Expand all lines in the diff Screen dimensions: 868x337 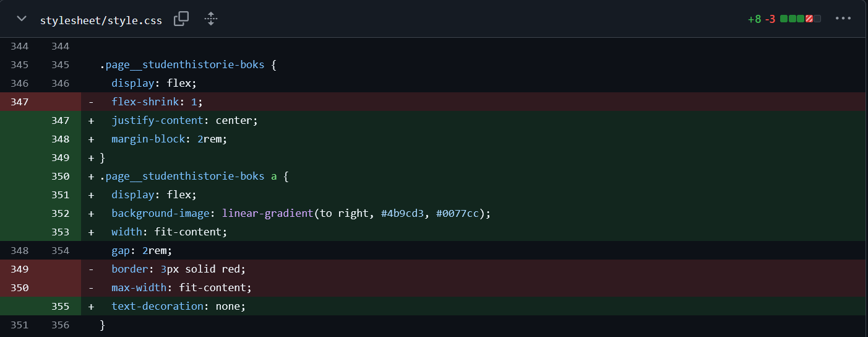211,19
